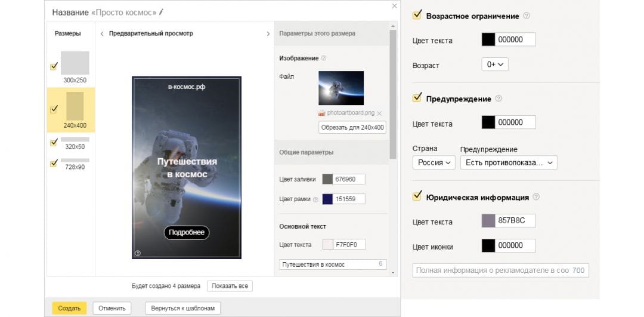This screenshot has height=317, width=644.
Task: Open Предупреждение text color swatch
Action: point(488,122)
